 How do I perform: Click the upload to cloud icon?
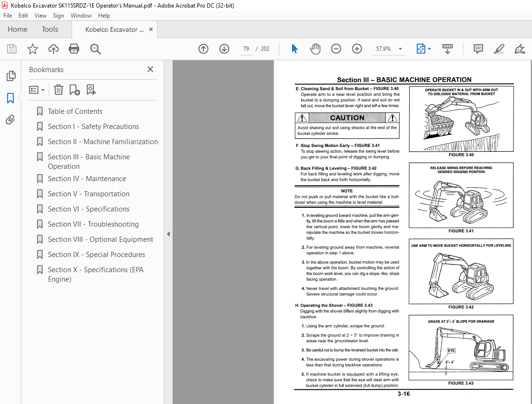point(53,49)
